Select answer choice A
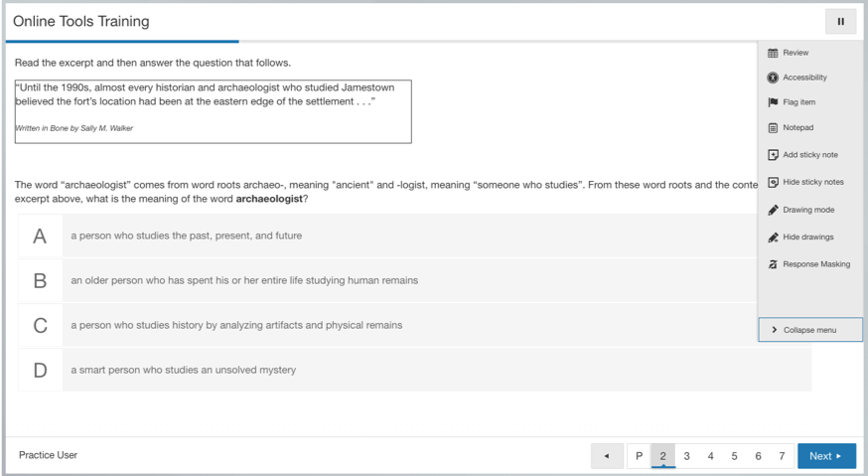Screen dimensions: 868x476 click(x=40, y=237)
